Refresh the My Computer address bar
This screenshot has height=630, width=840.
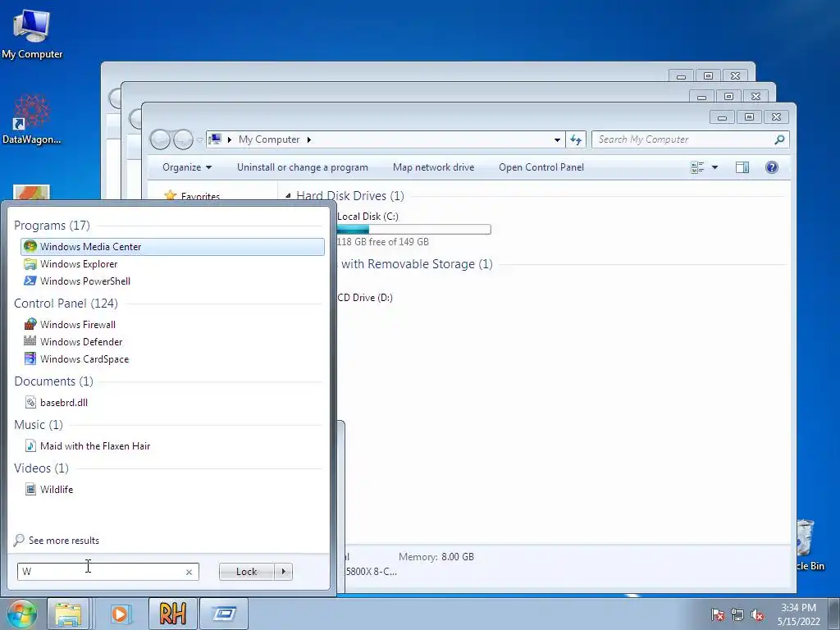pos(576,139)
